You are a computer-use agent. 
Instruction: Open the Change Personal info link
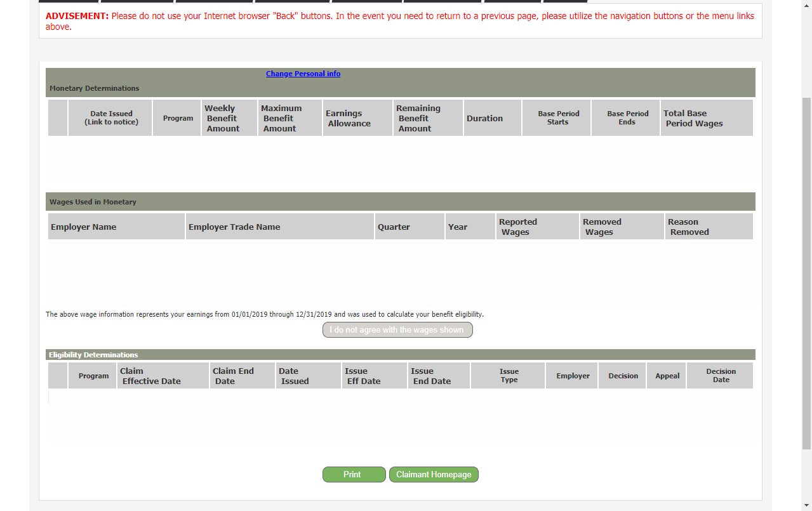click(303, 74)
